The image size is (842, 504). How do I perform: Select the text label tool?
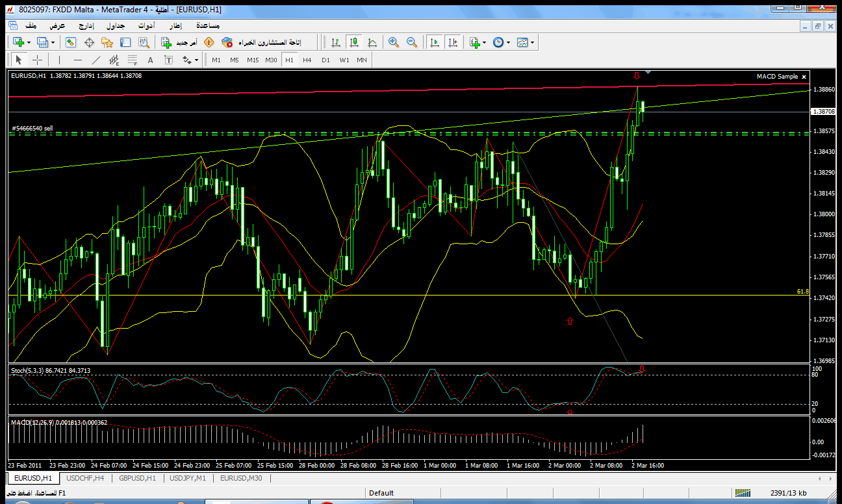point(168,60)
